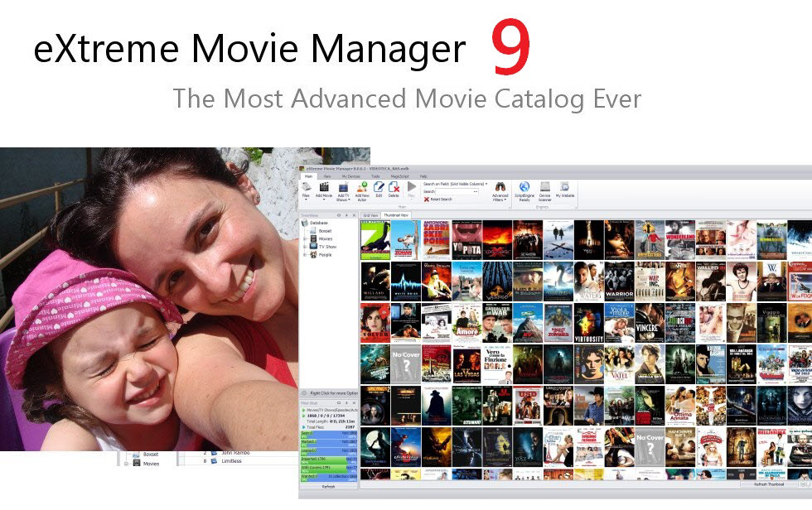Select the Yo Puta poster thumbnail
812x510 pixels.
(466, 240)
